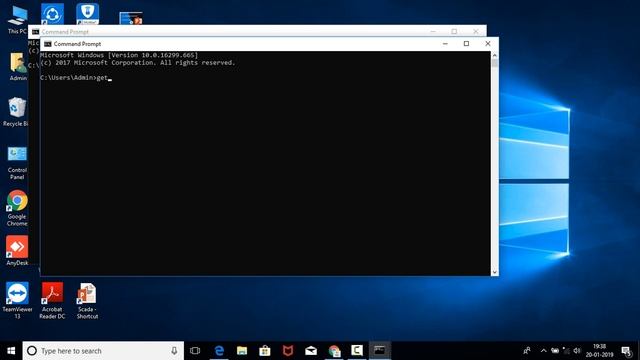Click the 'Type here to search' box
This screenshot has width=640, height=360.
coord(103,351)
